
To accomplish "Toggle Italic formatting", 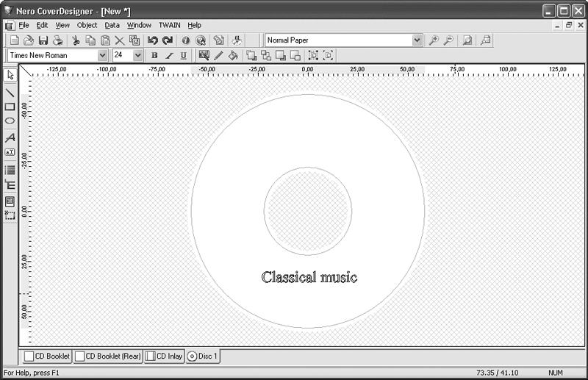I will 168,55.
